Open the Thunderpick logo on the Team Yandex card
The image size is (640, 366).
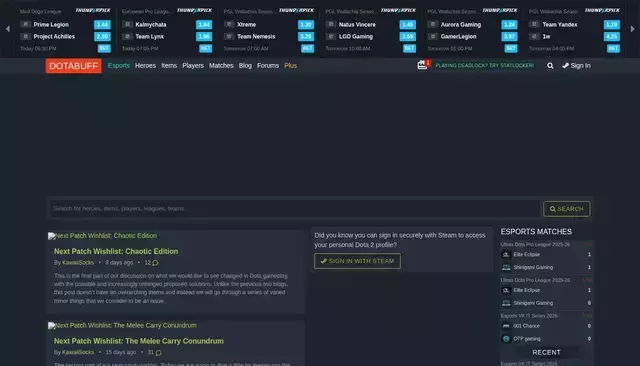(x=602, y=10)
